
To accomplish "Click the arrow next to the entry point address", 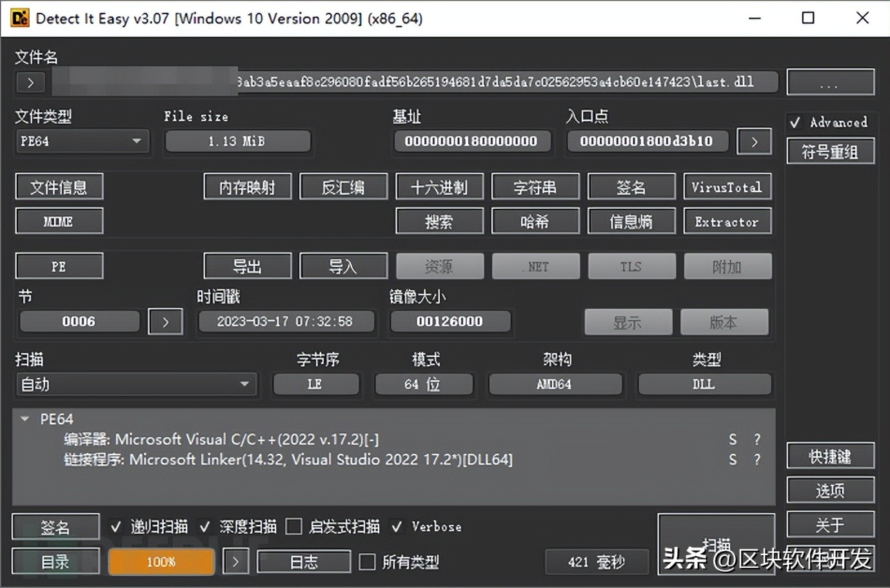I will pyautogui.click(x=754, y=141).
